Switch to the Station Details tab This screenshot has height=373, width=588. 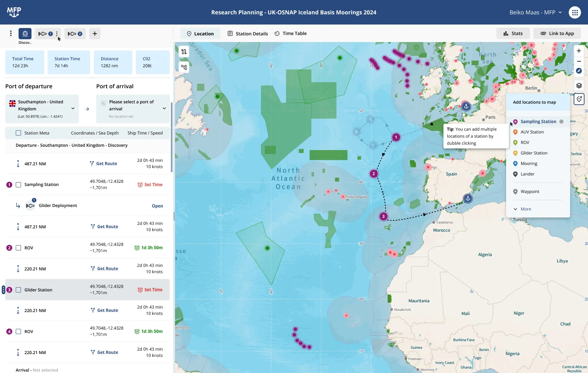click(x=248, y=34)
